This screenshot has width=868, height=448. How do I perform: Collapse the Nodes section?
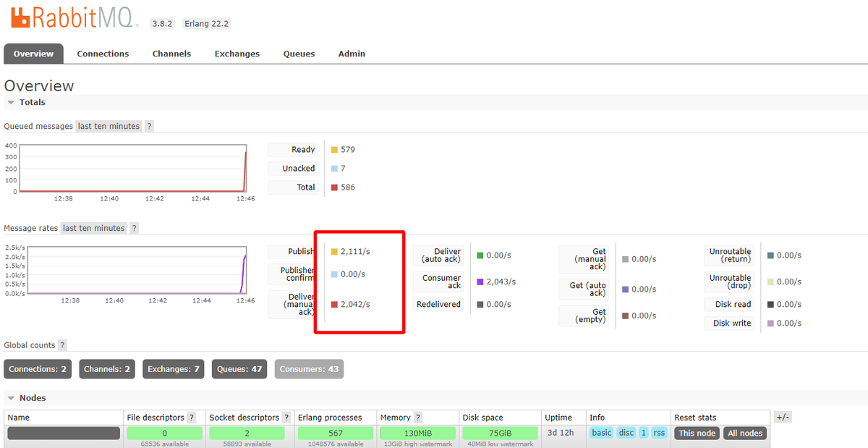(x=27, y=398)
